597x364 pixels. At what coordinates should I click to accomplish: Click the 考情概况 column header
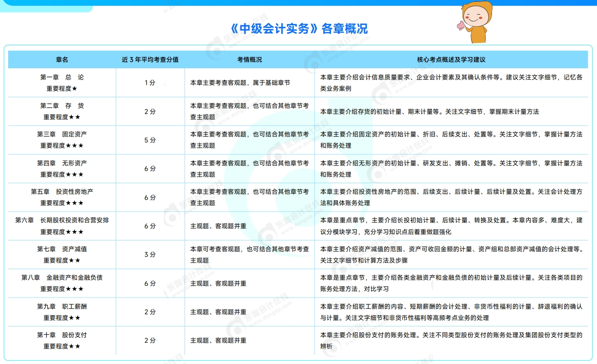point(249,59)
